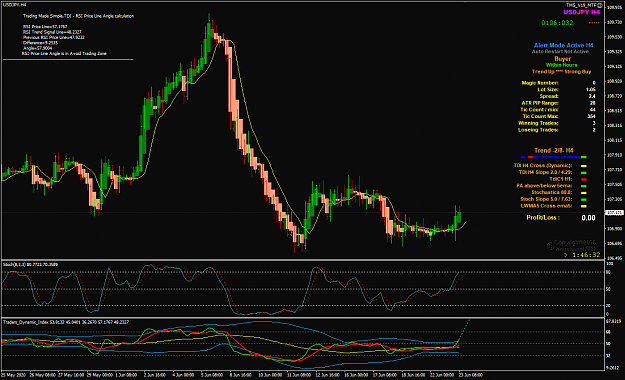Click the 'RSI Trend Signal Line=' readout
The width and height of the screenshot is (625, 380).
pyautogui.click(x=52, y=32)
